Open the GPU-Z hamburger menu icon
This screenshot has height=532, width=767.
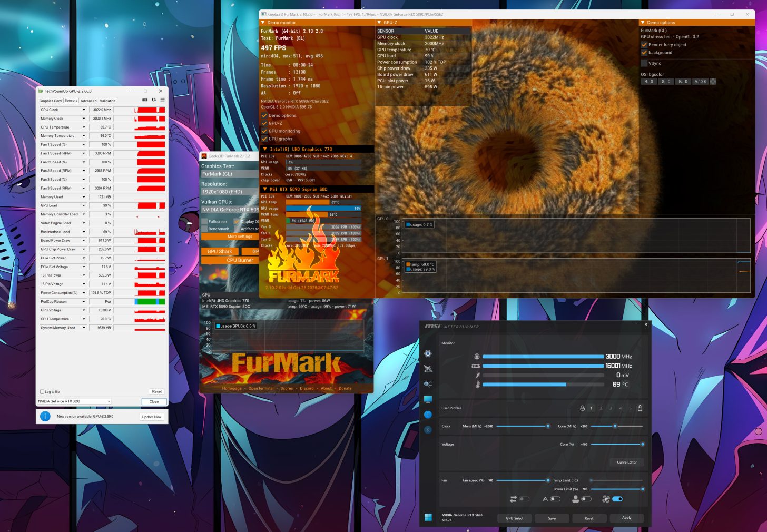pos(162,100)
